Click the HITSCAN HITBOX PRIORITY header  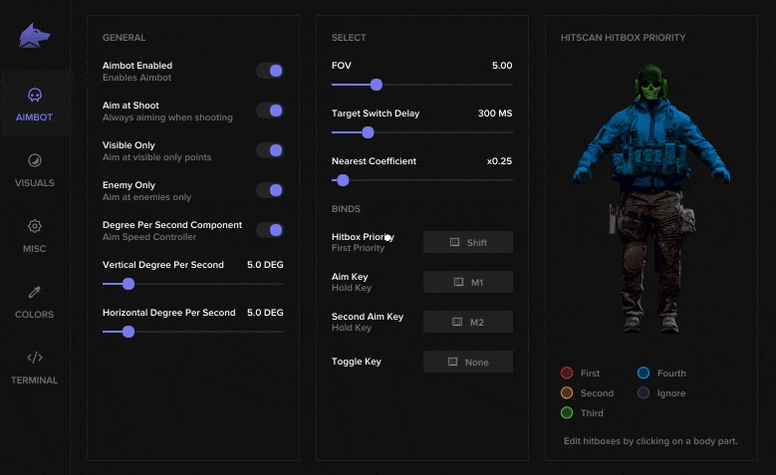tap(623, 38)
